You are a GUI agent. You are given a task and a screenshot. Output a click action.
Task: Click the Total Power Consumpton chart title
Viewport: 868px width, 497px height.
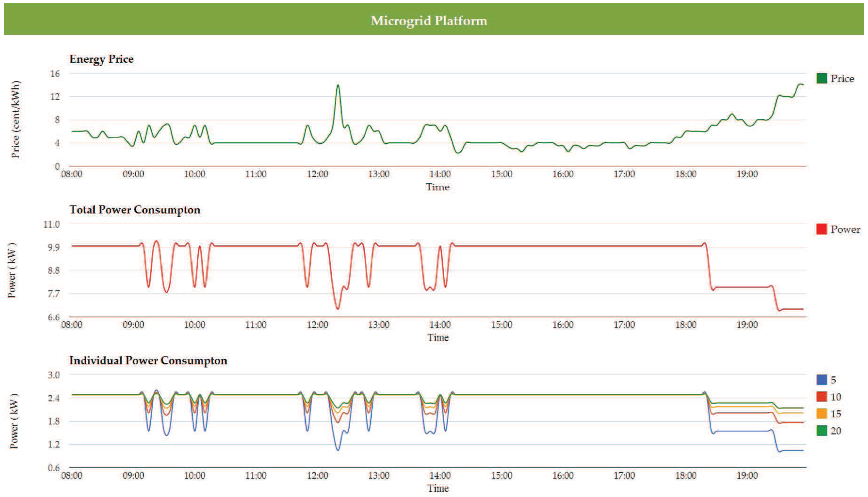(x=135, y=209)
